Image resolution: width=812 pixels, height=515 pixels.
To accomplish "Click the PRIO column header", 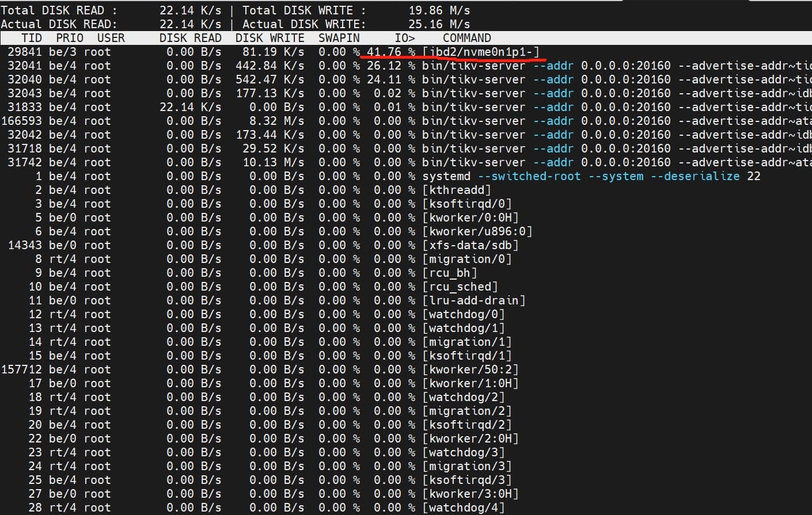I will (x=70, y=38).
